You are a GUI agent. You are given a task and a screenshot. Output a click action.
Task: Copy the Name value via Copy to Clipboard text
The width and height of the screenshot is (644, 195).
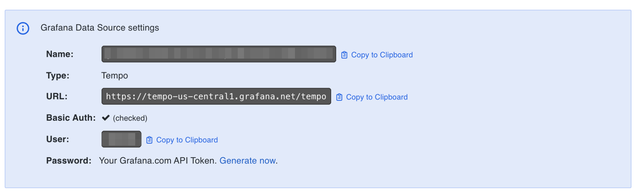click(382, 55)
